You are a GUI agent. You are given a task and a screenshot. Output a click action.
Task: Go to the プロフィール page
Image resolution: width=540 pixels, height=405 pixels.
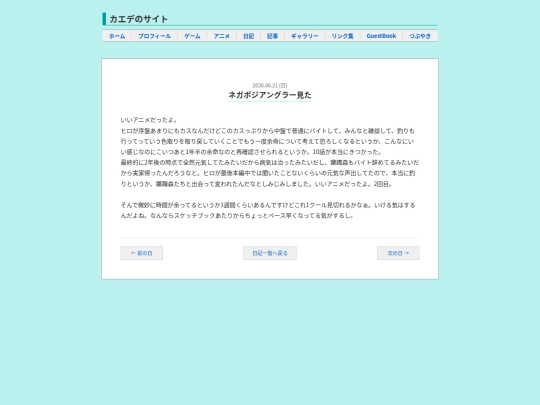pos(155,36)
